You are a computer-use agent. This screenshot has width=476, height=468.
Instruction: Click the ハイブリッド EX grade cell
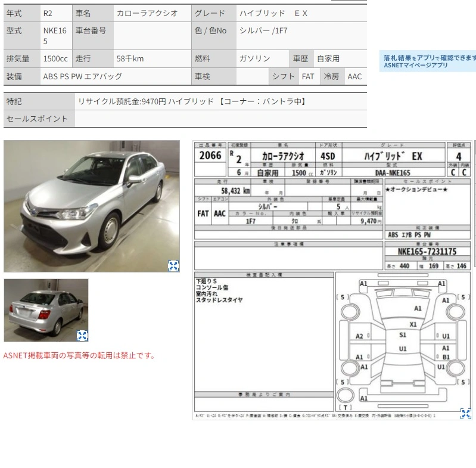(x=301, y=13)
